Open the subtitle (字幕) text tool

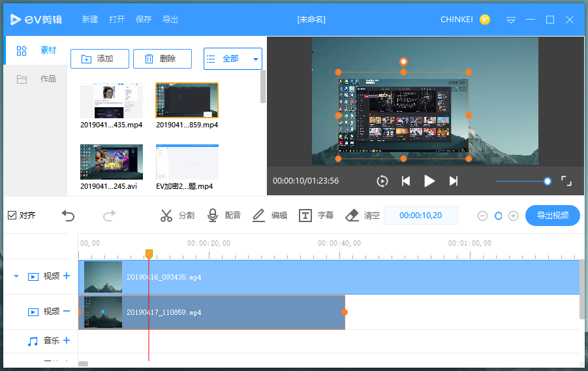316,216
